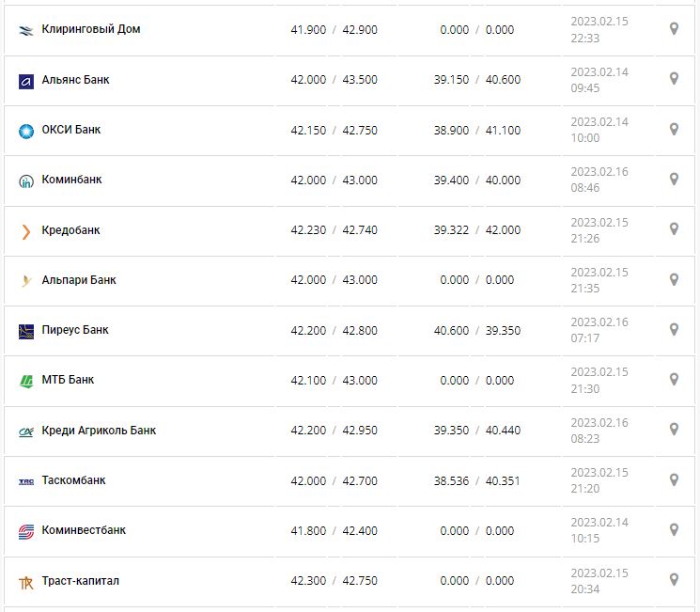
Task: Show Коминбанк branches via map pin
Action: point(674,179)
